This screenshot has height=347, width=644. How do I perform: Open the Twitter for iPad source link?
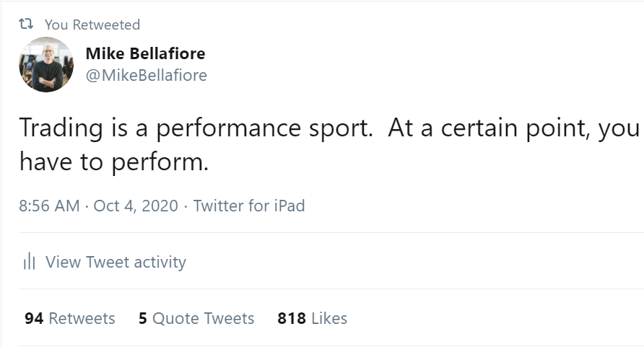(249, 206)
